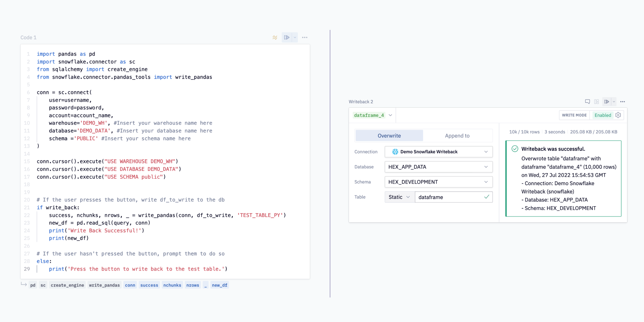Open the Schema dropdown HEX_DEVELOPMENT
The width and height of the screenshot is (644, 322).
point(439,182)
